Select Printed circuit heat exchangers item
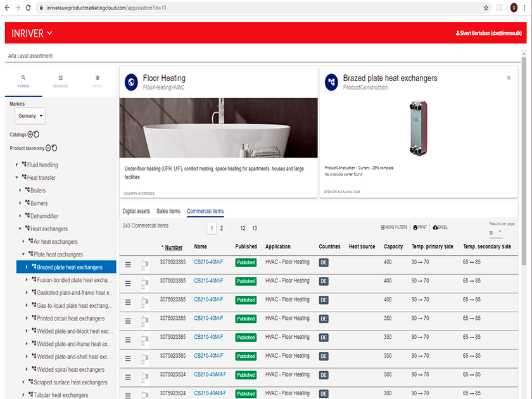Viewport: 532px width, 399px height. click(x=70, y=318)
